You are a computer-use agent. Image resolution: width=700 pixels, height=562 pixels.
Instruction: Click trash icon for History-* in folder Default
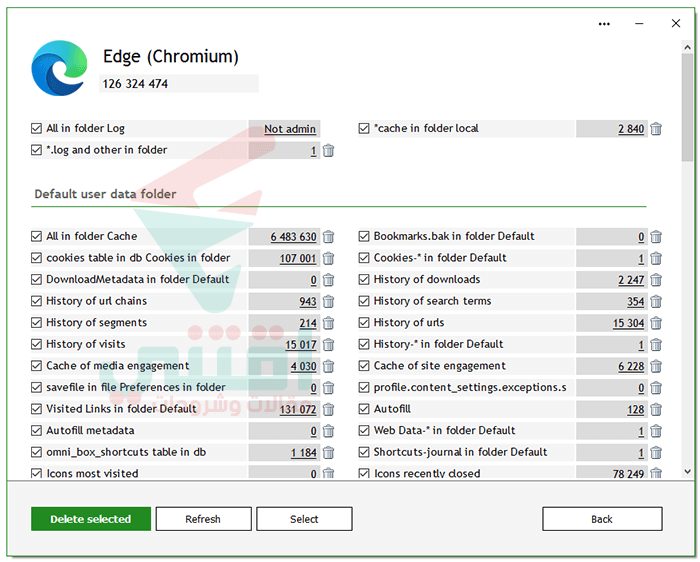[x=656, y=345]
